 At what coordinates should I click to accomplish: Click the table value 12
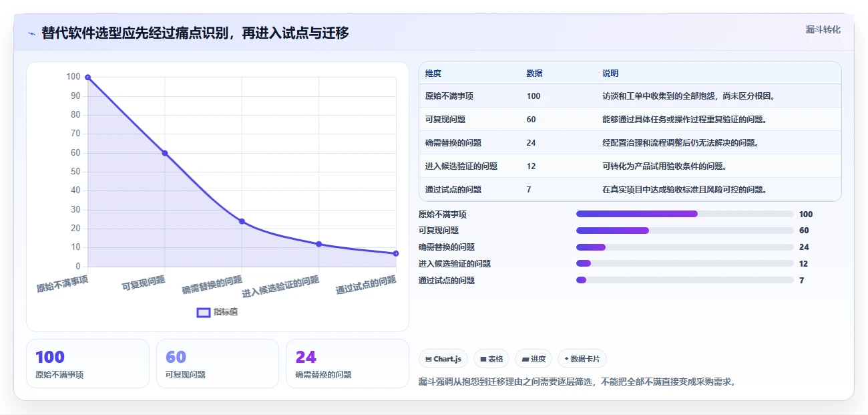coord(531,166)
